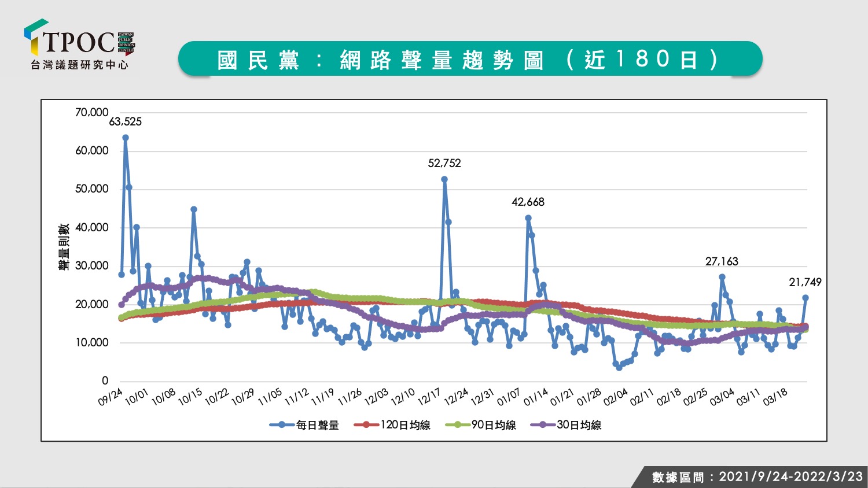Click the 01/07 x-axis date label
The image size is (868, 488).
(x=509, y=397)
